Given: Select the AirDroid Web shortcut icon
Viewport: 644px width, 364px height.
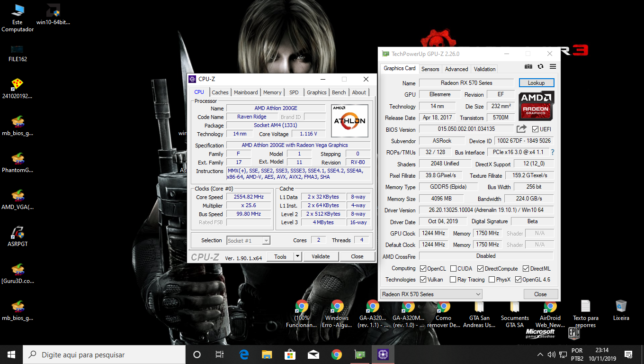Looking at the screenshot, I should click(x=550, y=314).
